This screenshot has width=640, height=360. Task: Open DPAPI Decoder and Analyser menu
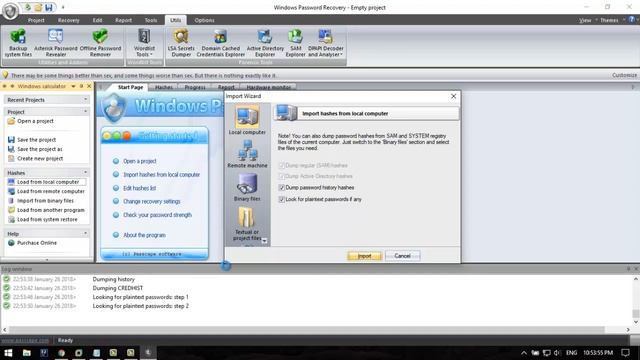coord(325,43)
